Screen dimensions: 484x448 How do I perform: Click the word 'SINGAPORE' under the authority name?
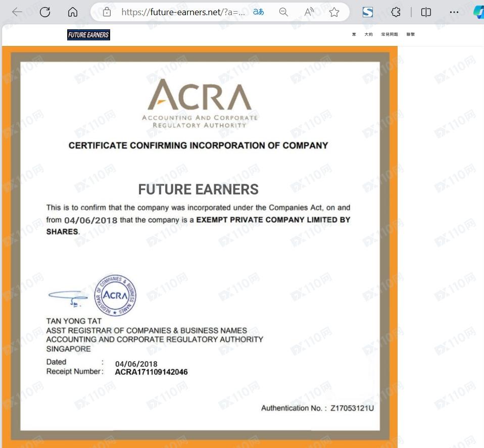[69, 349]
